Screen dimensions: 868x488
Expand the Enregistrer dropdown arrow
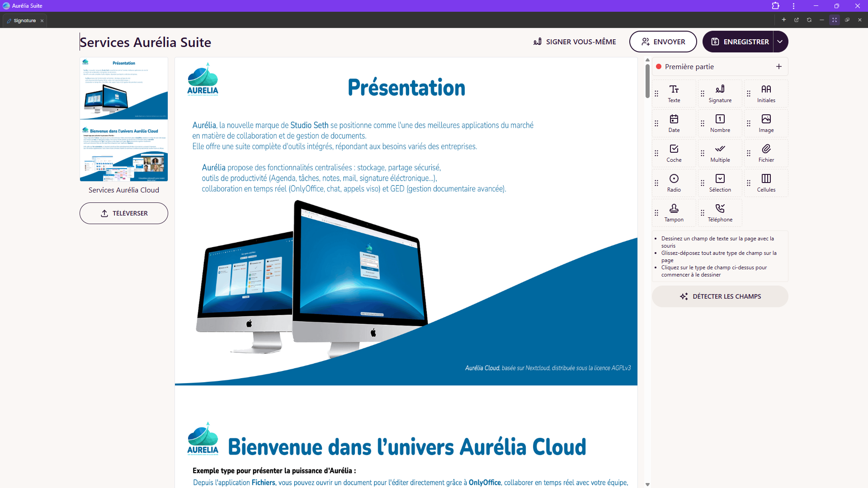(780, 42)
